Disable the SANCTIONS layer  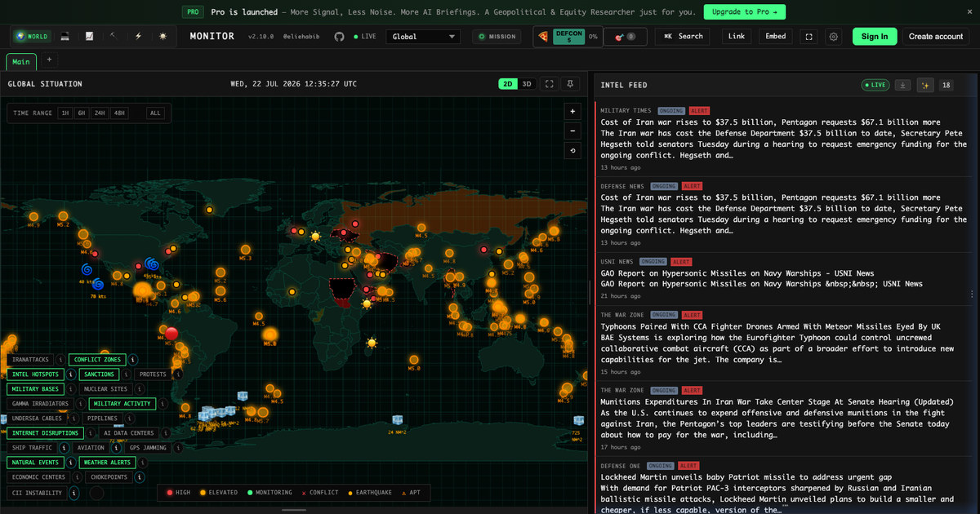[x=99, y=374]
